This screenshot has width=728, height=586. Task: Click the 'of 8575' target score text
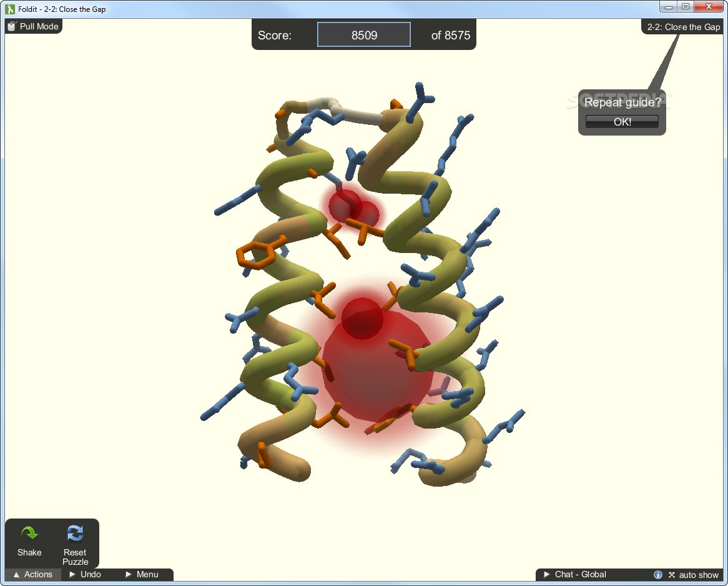(x=450, y=36)
